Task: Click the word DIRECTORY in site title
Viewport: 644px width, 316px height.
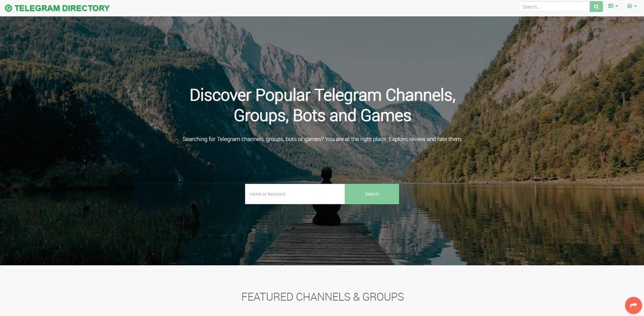Action: (x=85, y=8)
